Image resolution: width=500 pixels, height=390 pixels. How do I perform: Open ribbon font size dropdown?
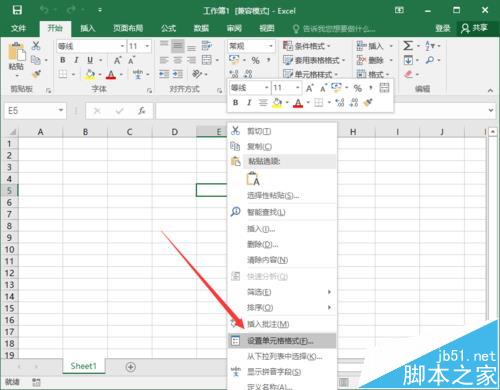147,46
